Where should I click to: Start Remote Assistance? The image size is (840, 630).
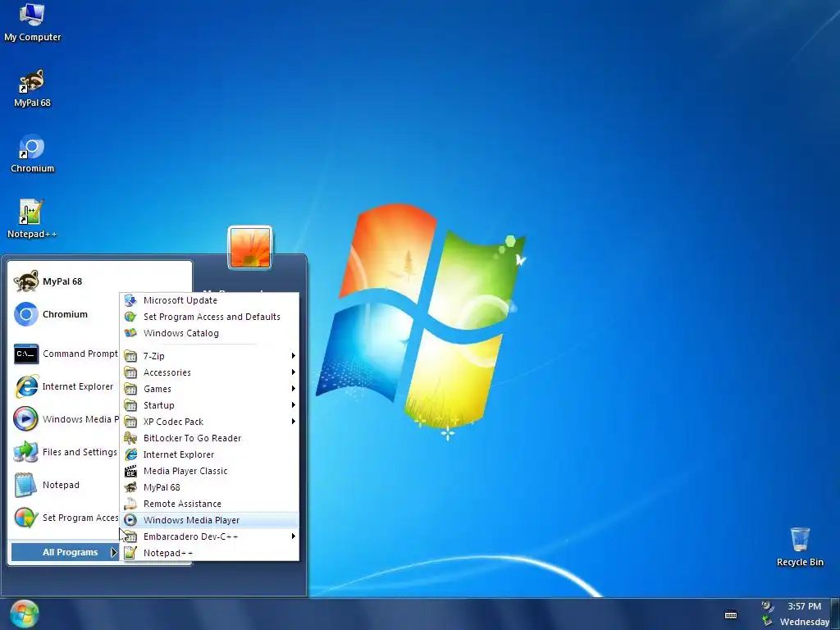tap(210, 504)
